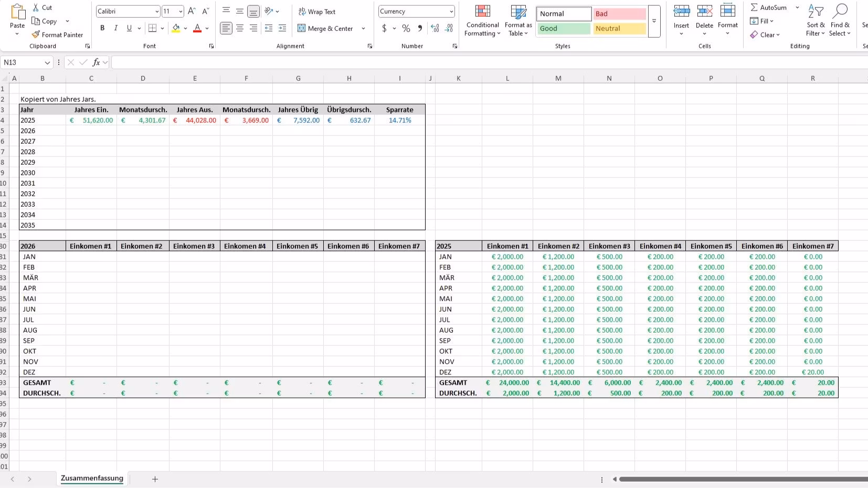Click the Insert Function fx icon
This screenshot has height=488, width=868.
(96, 62)
